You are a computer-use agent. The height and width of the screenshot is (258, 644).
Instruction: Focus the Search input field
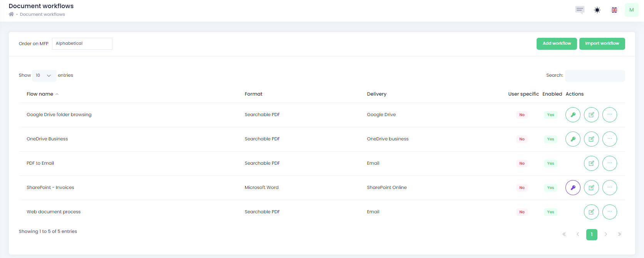point(595,76)
